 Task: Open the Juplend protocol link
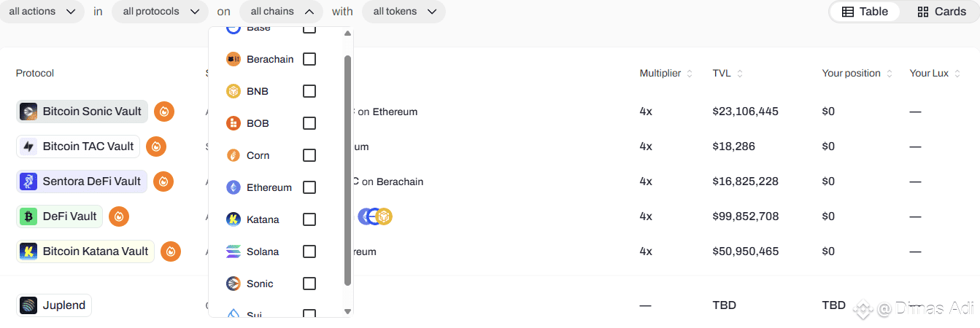55,305
